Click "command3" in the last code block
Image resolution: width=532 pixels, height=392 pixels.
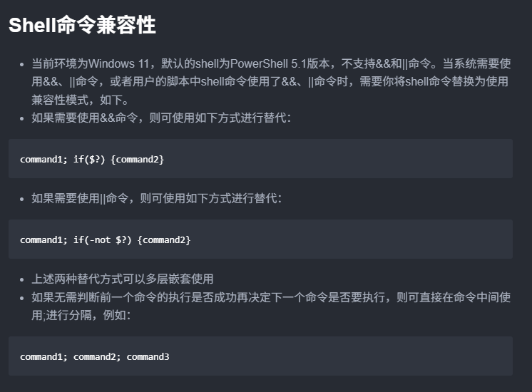click(148, 356)
